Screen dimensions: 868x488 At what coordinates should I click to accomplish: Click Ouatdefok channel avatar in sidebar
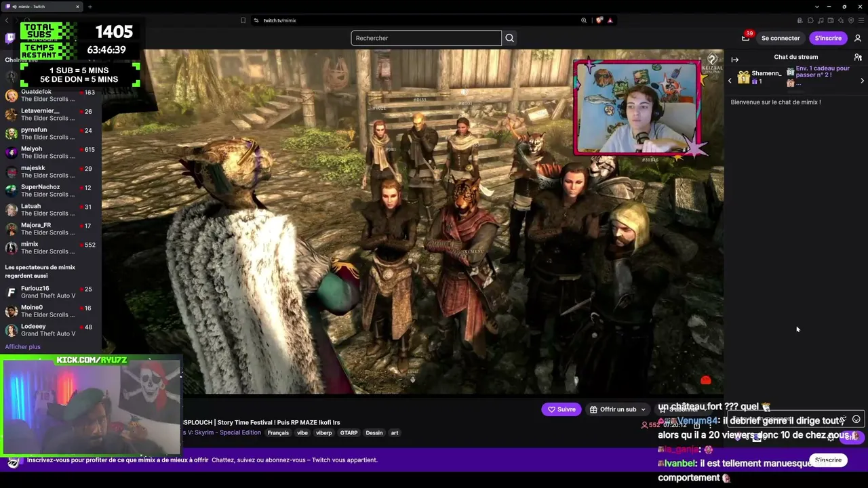point(12,95)
